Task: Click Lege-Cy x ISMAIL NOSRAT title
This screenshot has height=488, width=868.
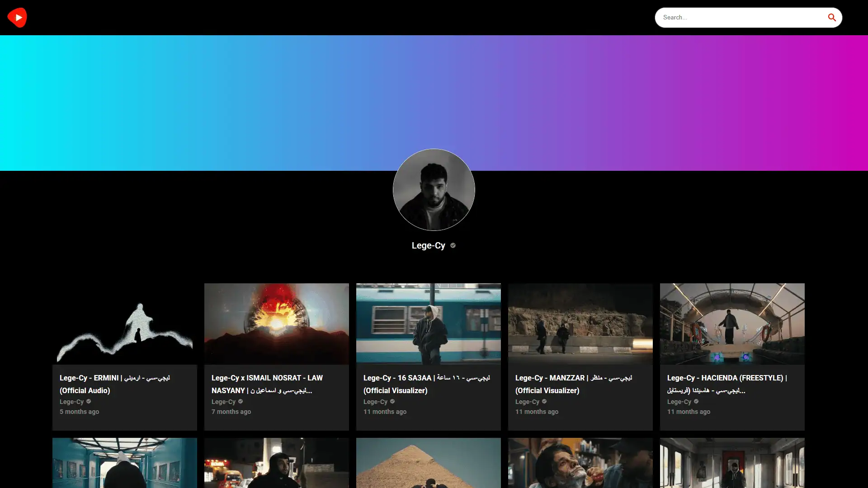Action: pyautogui.click(x=267, y=384)
